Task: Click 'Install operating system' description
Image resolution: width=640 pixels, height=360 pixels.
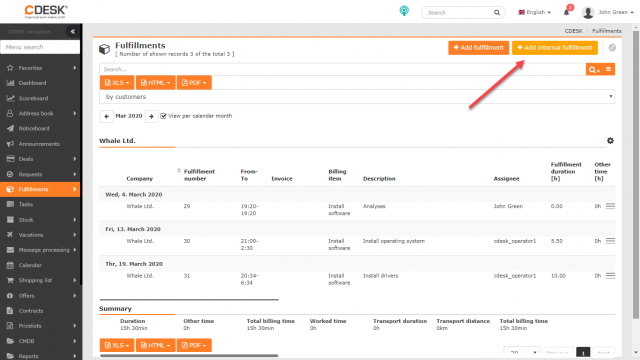Action: tap(394, 241)
